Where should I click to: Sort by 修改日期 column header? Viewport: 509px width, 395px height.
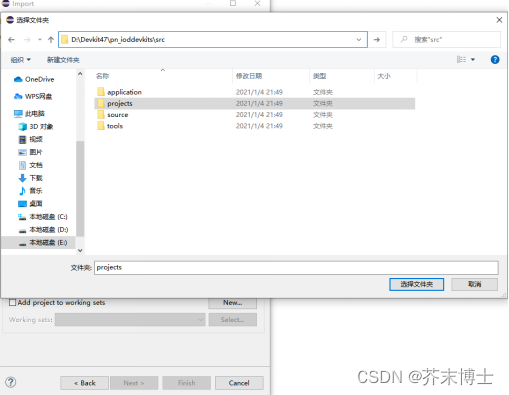pyautogui.click(x=249, y=76)
